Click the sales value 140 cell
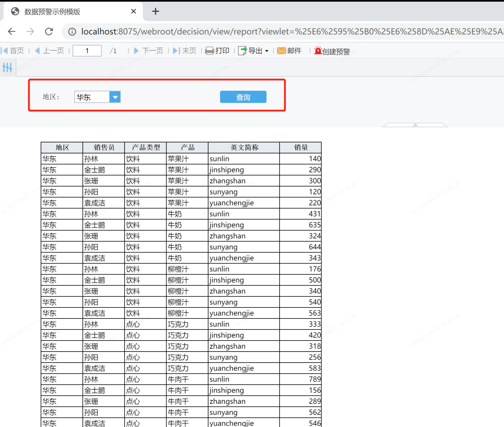The width and height of the screenshot is (504, 427). point(301,159)
